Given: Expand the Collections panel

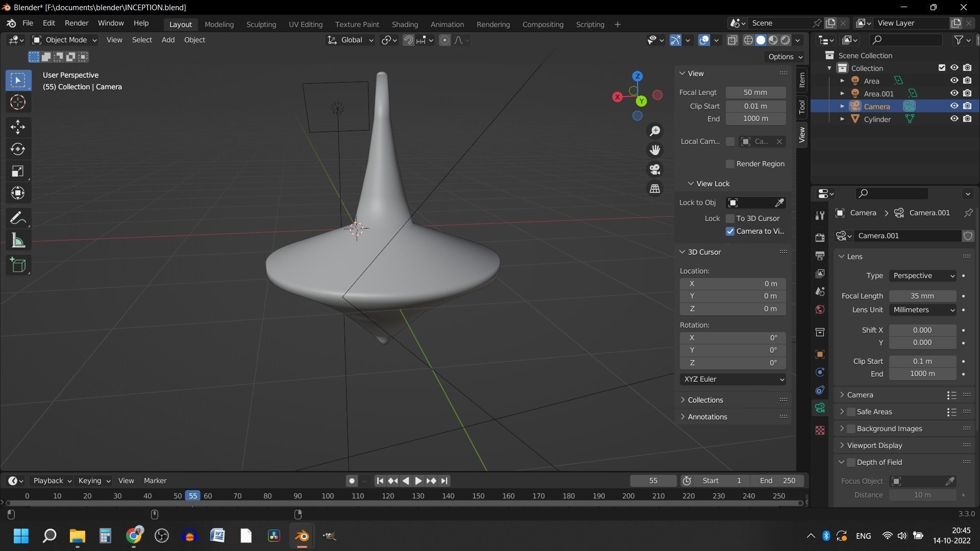Looking at the screenshot, I should point(705,400).
